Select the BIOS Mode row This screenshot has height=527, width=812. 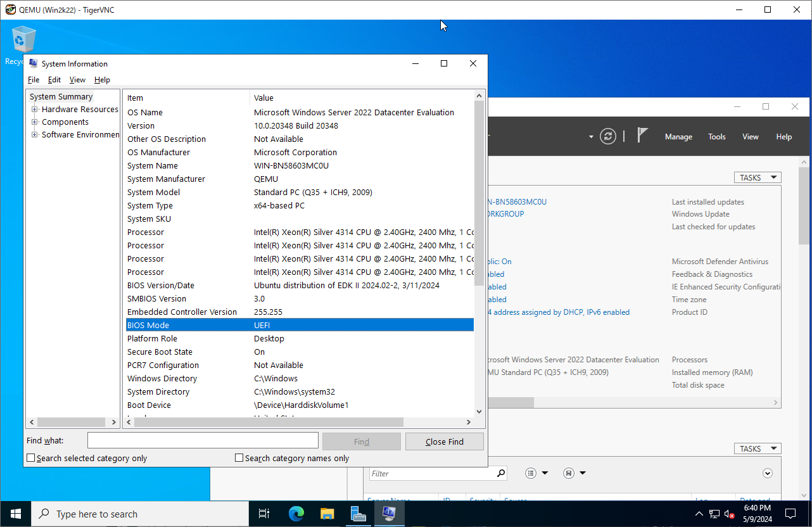[299, 325]
